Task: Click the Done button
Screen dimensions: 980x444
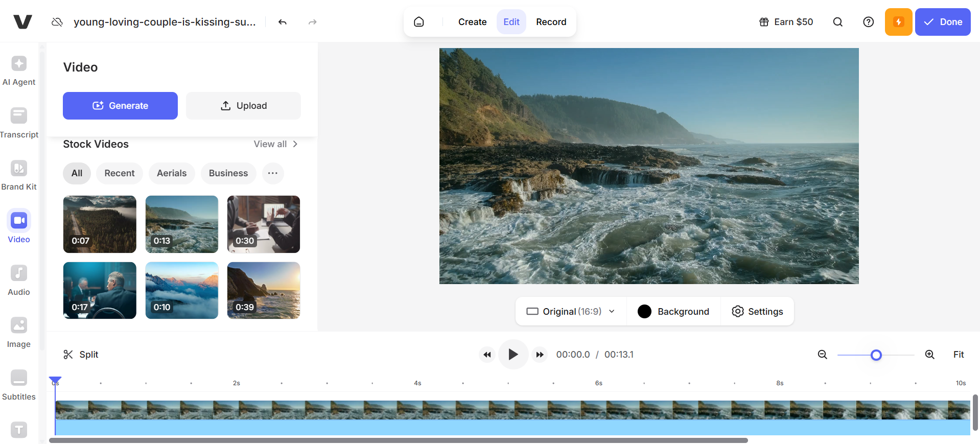Action: coord(943,22)
